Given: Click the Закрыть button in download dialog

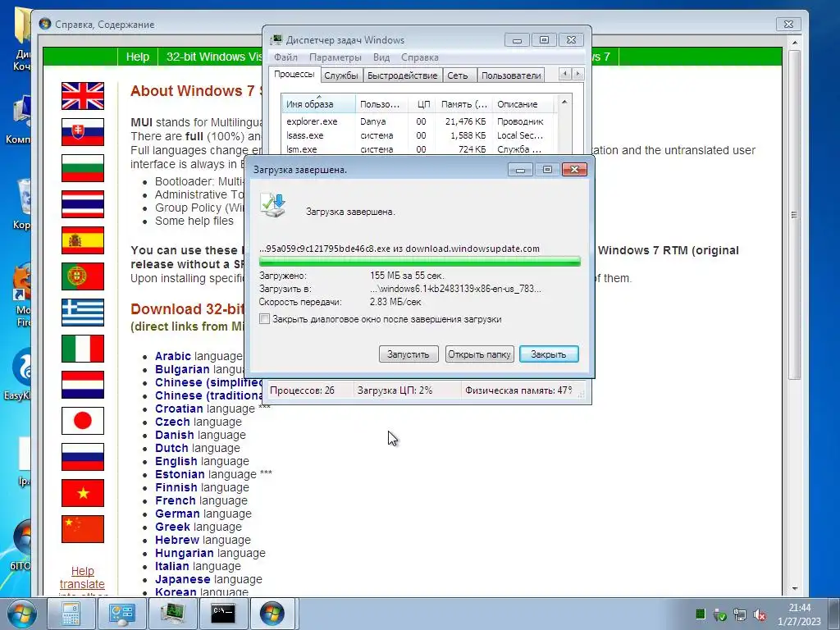Looking at the screenshot, I should pyautogui.click(x=549, y=354).
